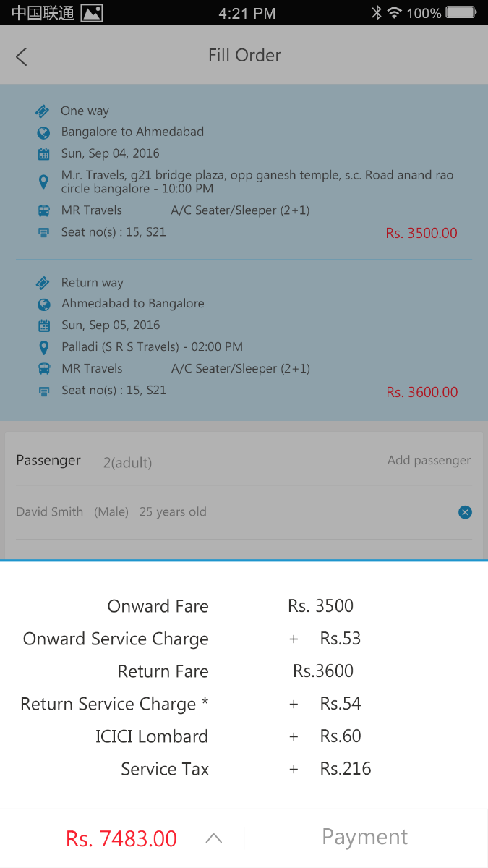Tap seat icon in return trip
The height and width of the screenshot is (868, 488).
tap(44, 391)
